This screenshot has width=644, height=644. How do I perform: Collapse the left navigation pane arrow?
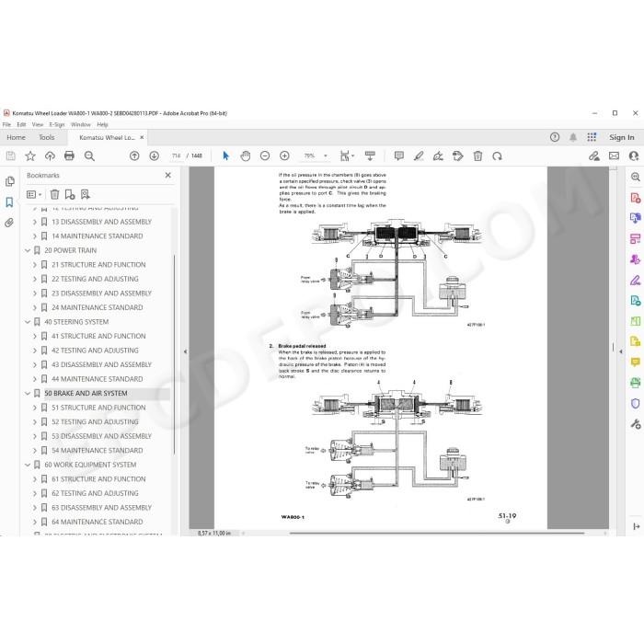[185, 351]
